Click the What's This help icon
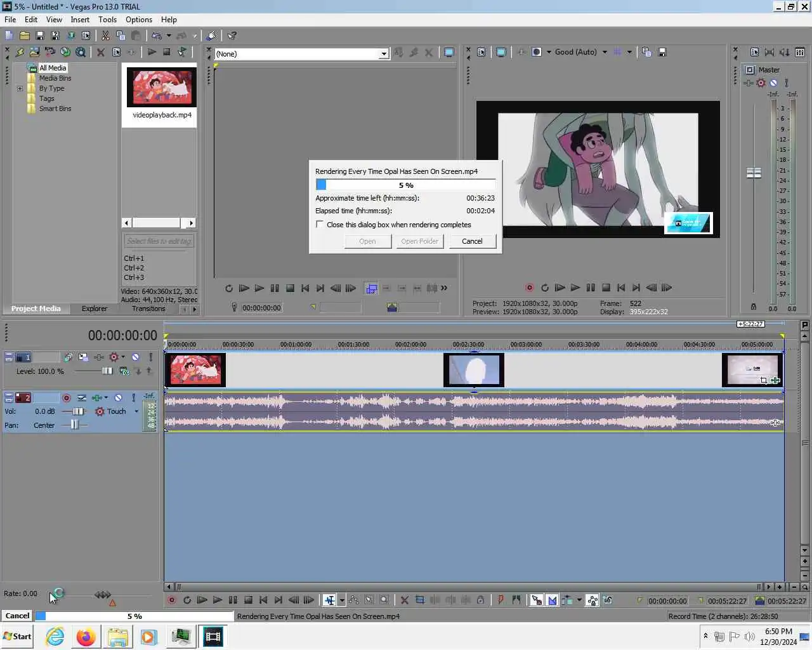 [232, 36]
